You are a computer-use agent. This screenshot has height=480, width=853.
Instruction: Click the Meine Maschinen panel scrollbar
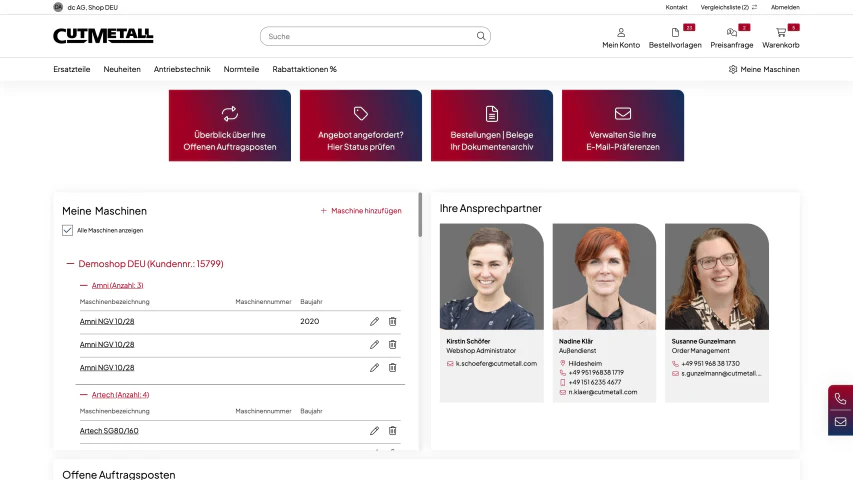tap(420, 214)
